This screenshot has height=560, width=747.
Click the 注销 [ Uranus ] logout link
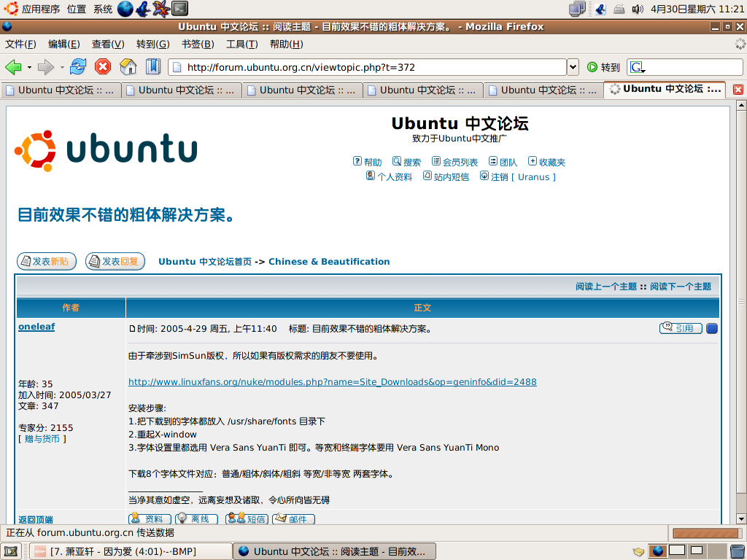[518, 176]
